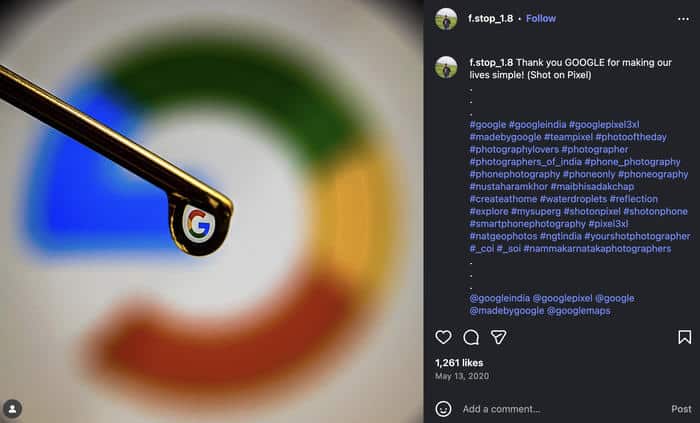Follow the f.stop_1.8 account
This screenshot has height=423, width=700.
pyautogui.click(x=541, y=18)
